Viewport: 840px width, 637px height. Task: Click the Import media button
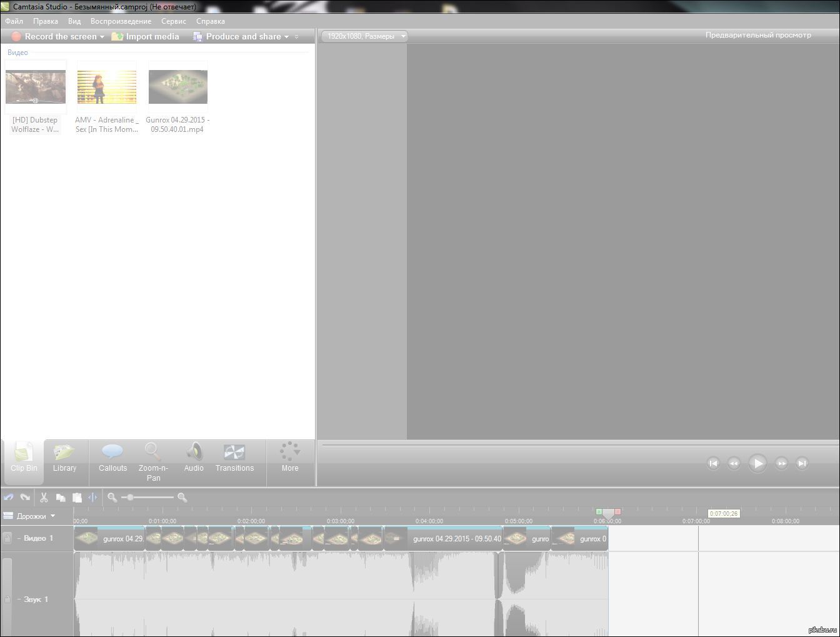click(x=146, y=37)
